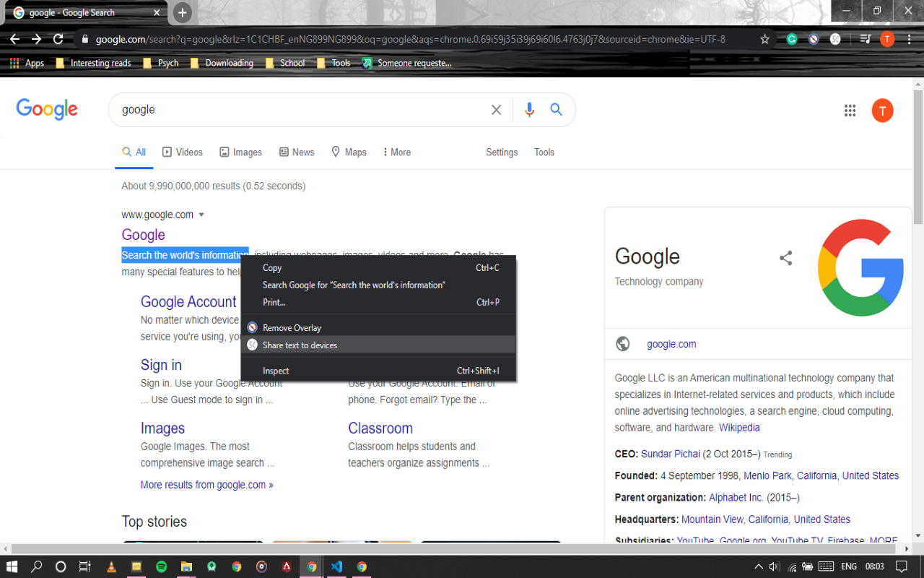Open the VLC media player taskbar icon
Viewport: 924px width, 578px height.
(x=110, y=566)
